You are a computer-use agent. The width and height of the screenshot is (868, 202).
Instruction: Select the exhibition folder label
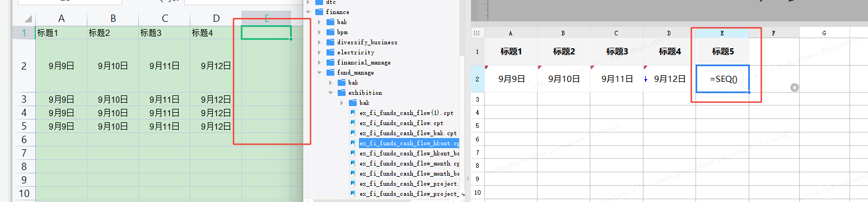tap(365, 93)
